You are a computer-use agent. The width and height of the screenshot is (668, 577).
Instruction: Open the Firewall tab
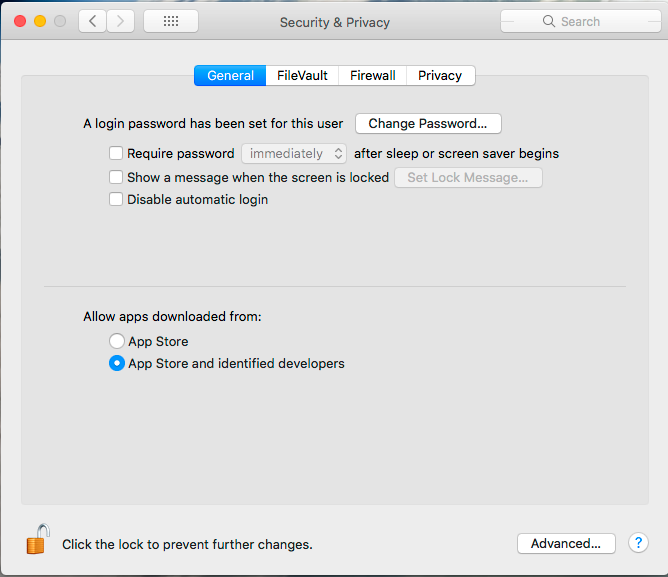pyautogui.click(x=372, y=76)
